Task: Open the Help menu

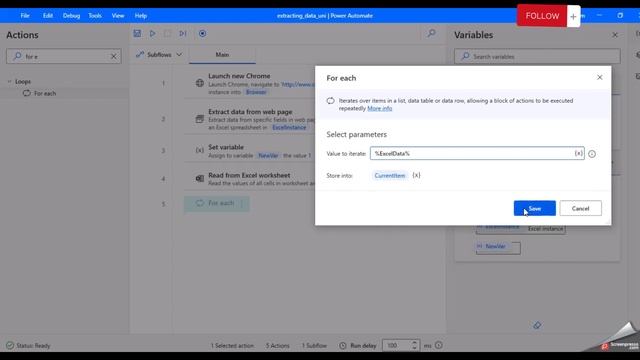Action: (x=141, y=16)
